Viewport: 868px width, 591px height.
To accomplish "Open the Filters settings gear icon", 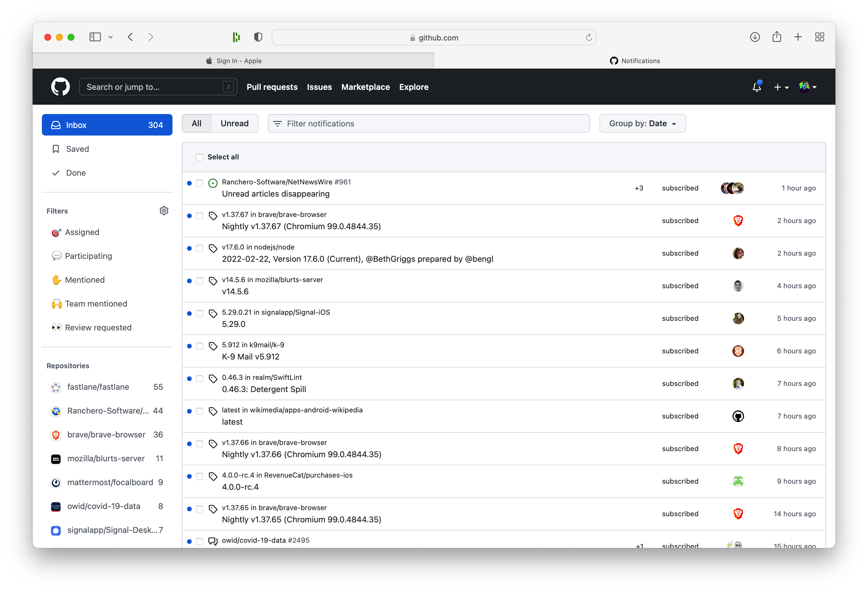I will [x=164, y=211].
